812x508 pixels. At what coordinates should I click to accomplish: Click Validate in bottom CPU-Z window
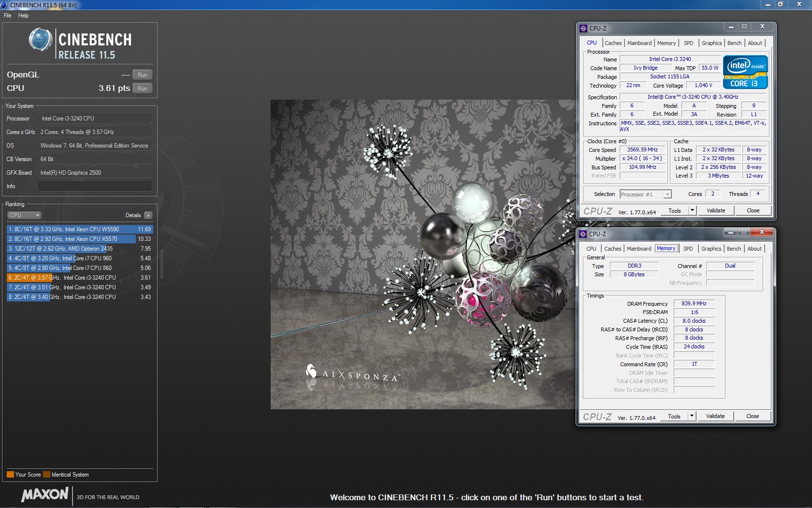[715, 417]
